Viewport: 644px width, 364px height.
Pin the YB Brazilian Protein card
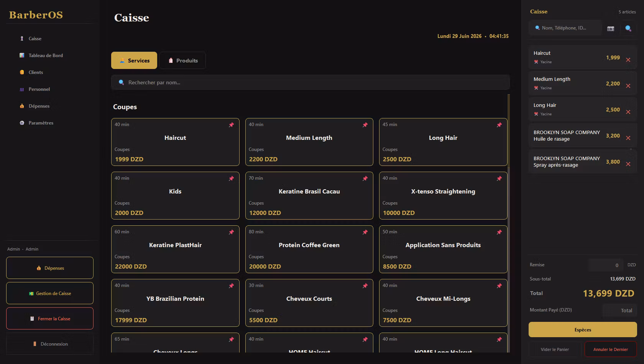click(231, 286)
